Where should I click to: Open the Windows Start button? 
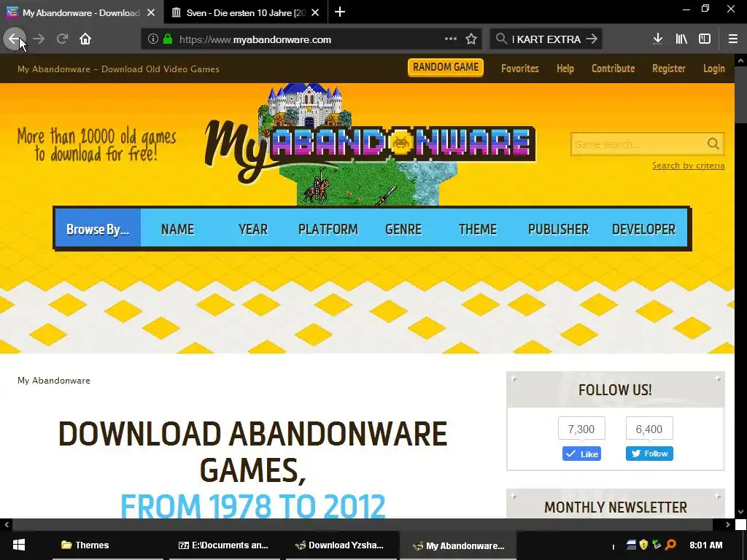18,545
